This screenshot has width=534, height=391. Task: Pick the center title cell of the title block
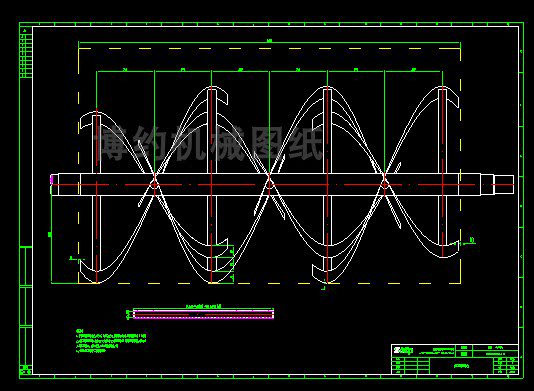(x=461, y=366)
